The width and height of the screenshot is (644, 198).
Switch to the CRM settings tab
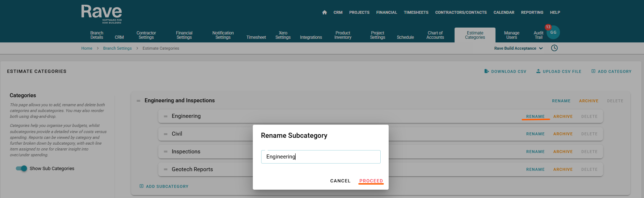(x=119, y=37)
